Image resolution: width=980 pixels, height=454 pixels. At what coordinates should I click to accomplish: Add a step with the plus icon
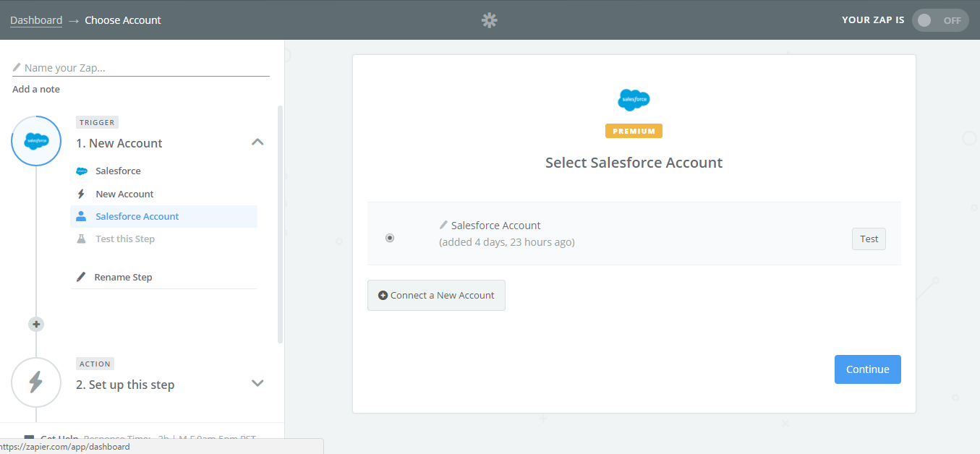(x=36, y=324)
